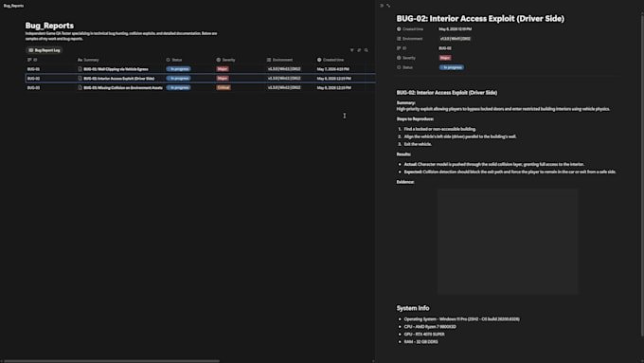Click the Steps to Reproduce heading
Screen dimensions: 644x363
click(x=415, y=118)
